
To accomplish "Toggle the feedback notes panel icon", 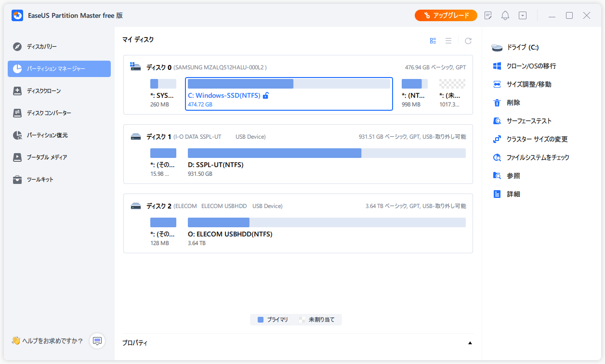I will (x=488, y=15).
